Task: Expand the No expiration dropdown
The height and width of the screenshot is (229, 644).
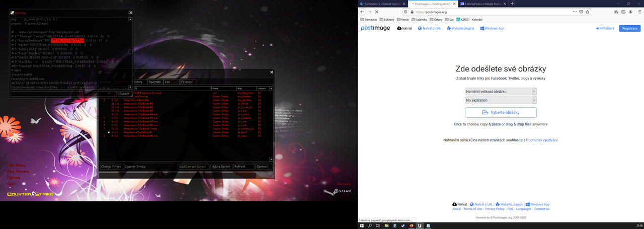Action: point(501,100)
